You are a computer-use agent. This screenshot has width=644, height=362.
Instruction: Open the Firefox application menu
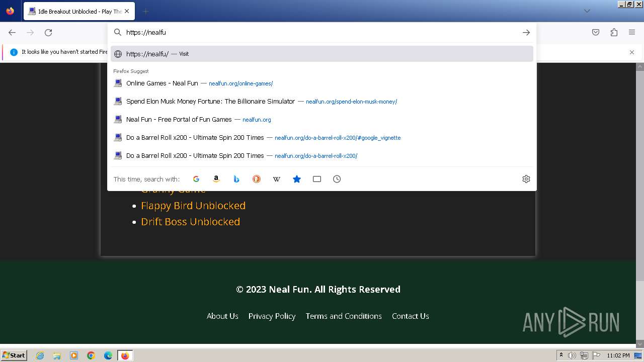[x=632, y=32]
